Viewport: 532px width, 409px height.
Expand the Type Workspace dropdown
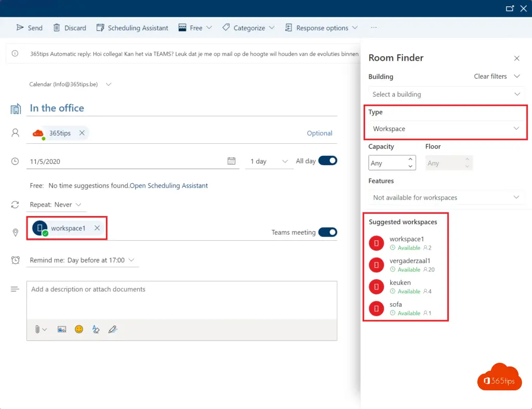[x=446, y=129]
